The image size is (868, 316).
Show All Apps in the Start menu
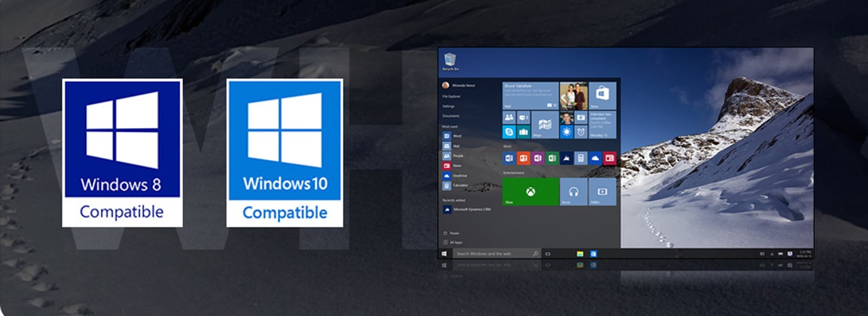[453, 242]
